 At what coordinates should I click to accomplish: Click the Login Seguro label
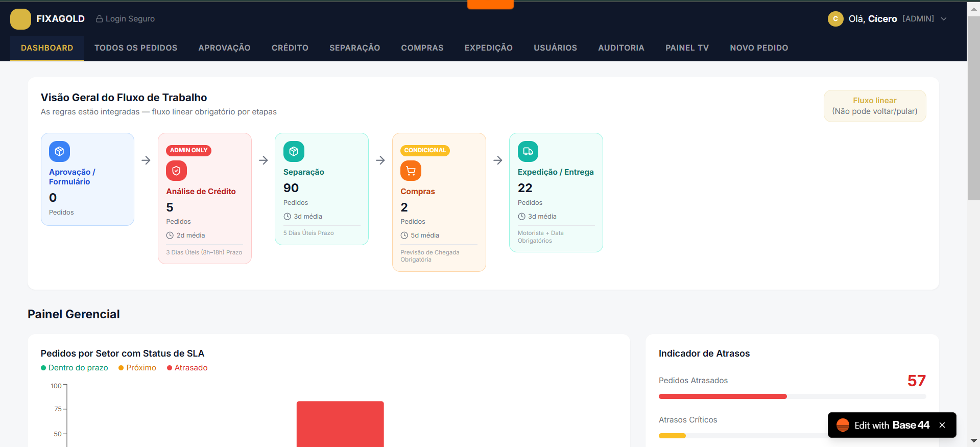coord(130,19)
